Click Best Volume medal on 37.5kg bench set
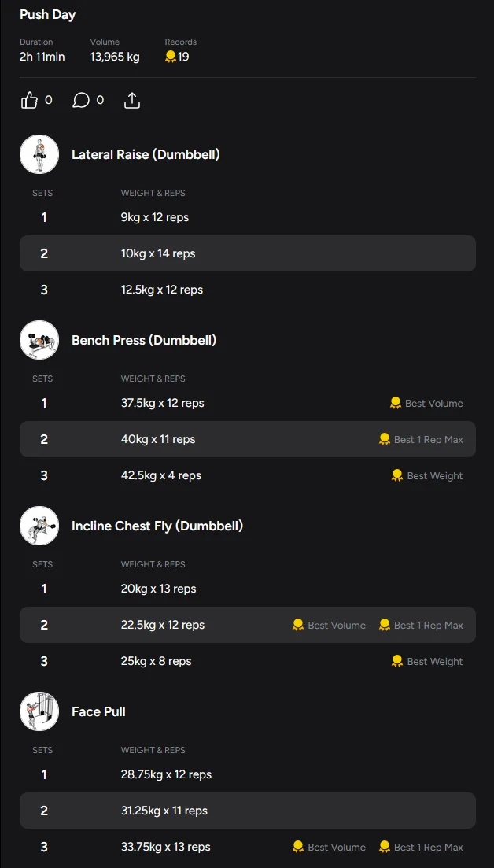494x868 pixels. coord(396,403)
